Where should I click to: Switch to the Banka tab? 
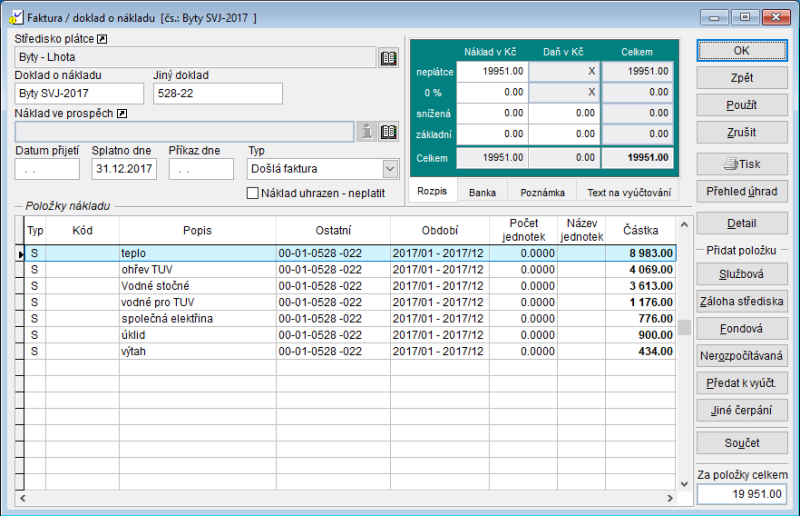pos(482,192)
